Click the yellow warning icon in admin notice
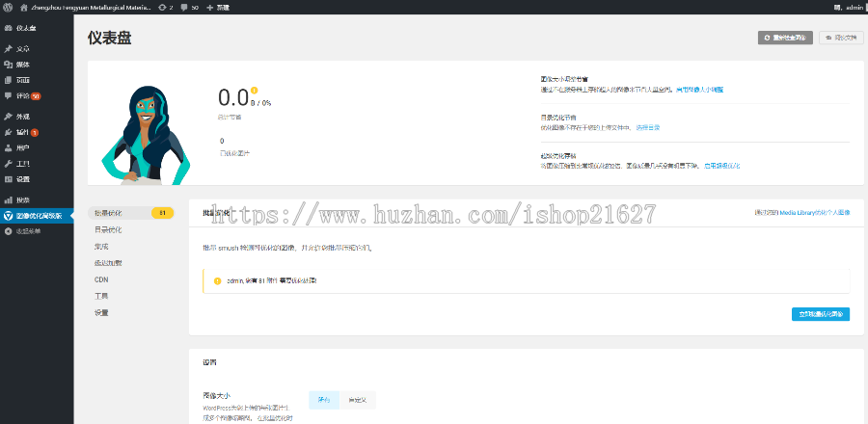The width and height of the screenshot is (868, 424). [x=218, y=280]
